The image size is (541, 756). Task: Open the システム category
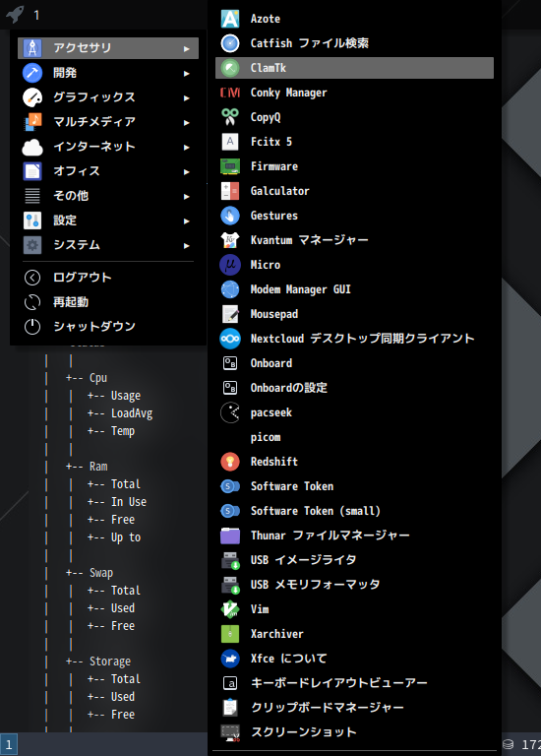coord(108,245)
